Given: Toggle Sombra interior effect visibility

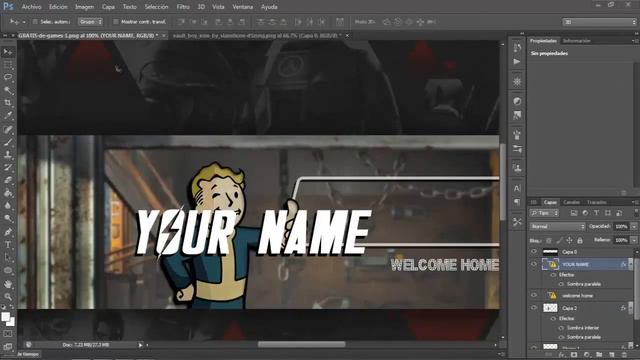Looking at the screenshot, I should 561,328.
